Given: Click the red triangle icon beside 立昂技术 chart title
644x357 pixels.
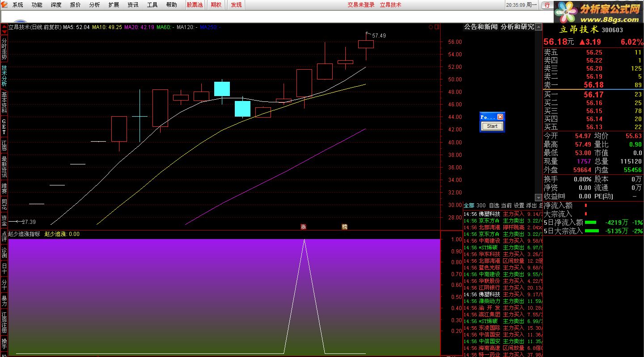Looking at the screenshot, I should 5,27.
